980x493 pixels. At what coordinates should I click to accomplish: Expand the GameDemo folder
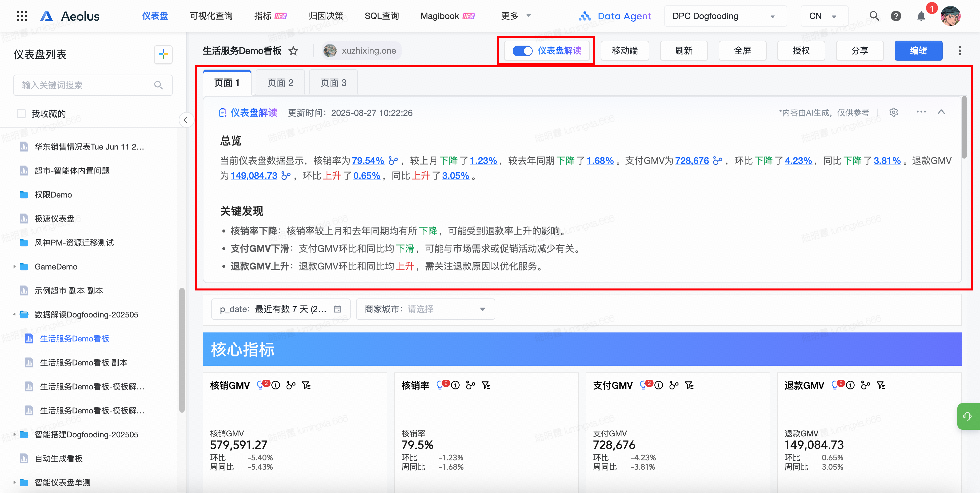pos(14,266)
